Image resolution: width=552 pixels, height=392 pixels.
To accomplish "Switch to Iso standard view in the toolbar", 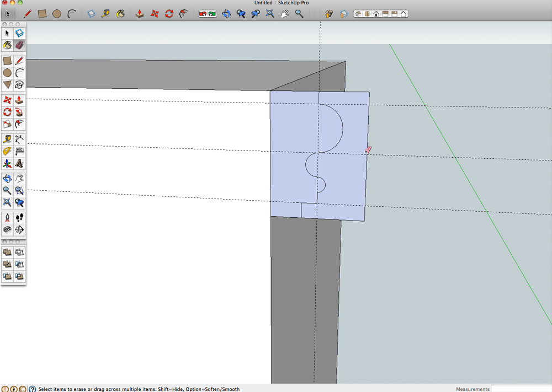I will pos(358,14).
